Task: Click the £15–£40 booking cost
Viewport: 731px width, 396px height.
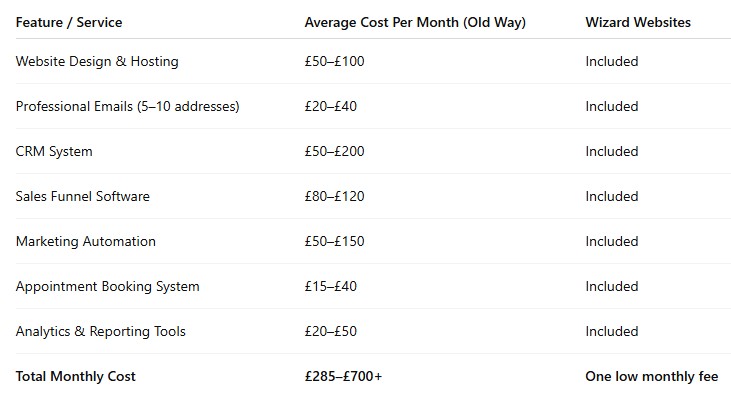Action: coord(331,286)
